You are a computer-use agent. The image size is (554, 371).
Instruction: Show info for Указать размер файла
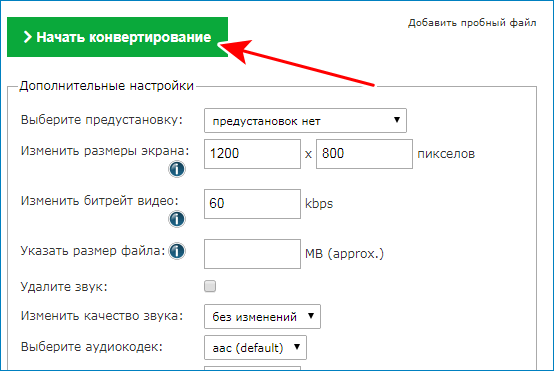coord(177,251)
